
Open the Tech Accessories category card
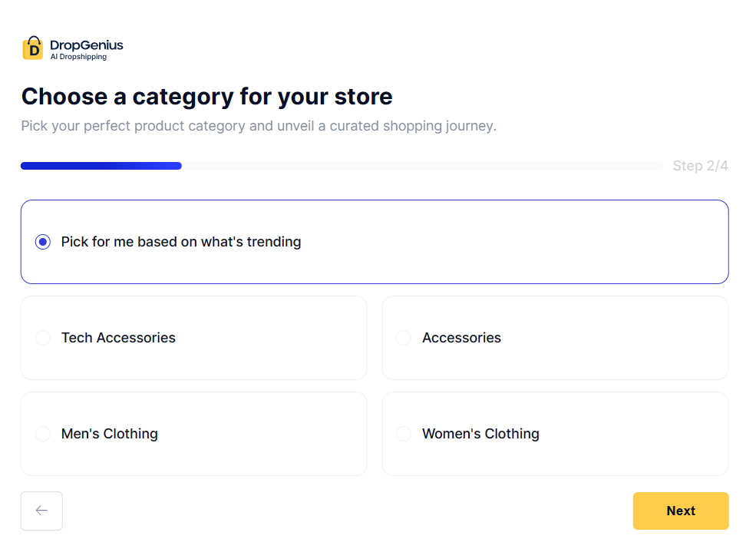pyautogui.click(x=193, y=337)
